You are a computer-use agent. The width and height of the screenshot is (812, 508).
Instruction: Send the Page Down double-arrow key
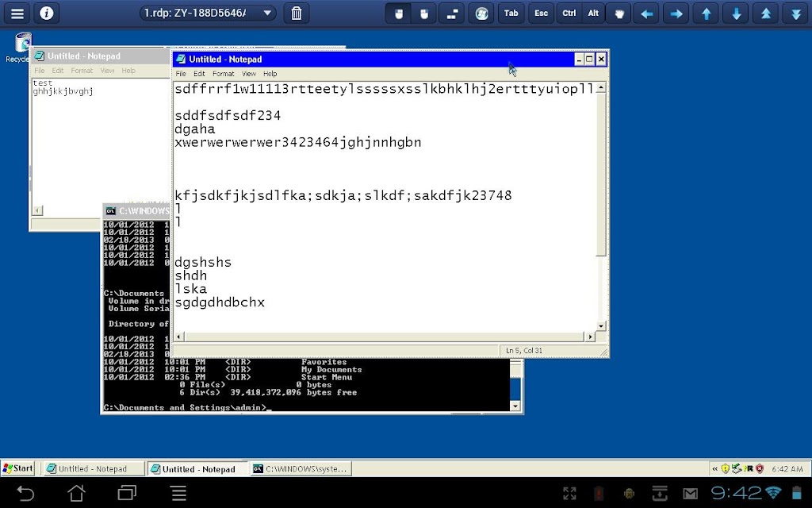point(796,13)
